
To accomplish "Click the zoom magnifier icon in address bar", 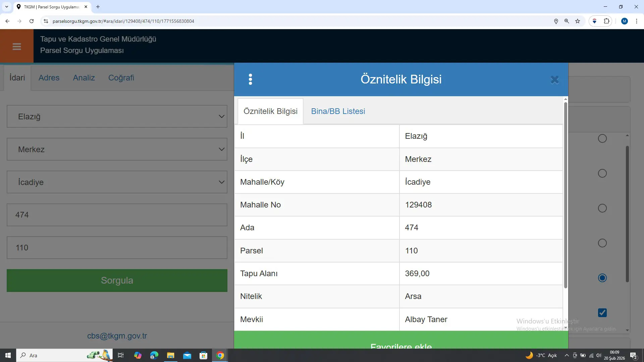I will click(x=567, y=21).
